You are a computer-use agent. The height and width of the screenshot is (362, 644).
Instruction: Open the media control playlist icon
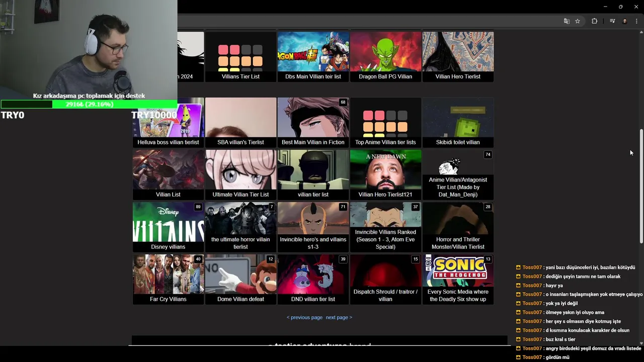point(612,21)
